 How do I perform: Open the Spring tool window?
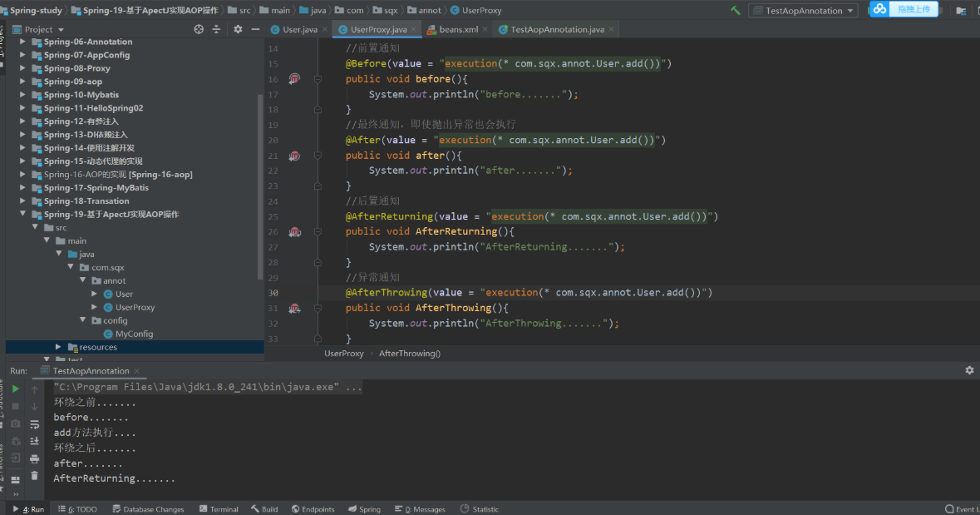click(364, 508)
